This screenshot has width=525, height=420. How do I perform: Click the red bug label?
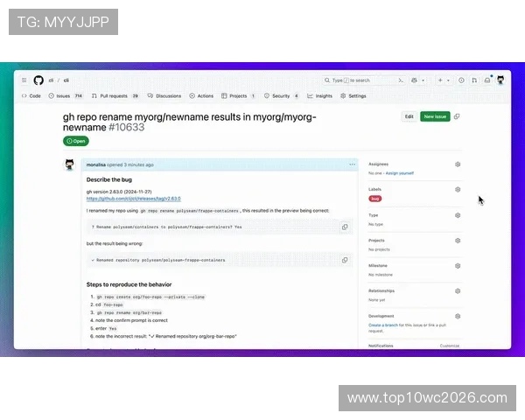click(x=375, y=199)
